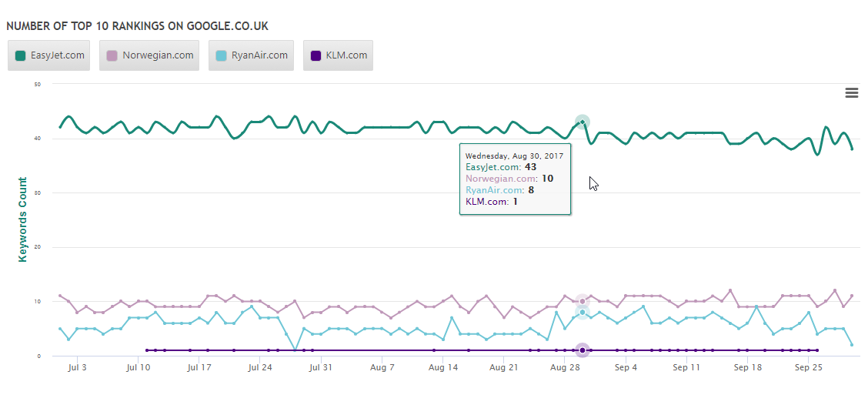Toggle RyanAir.com series visibility in legend
Viewport: 868px width, 405px height.
tap(251, 55)
